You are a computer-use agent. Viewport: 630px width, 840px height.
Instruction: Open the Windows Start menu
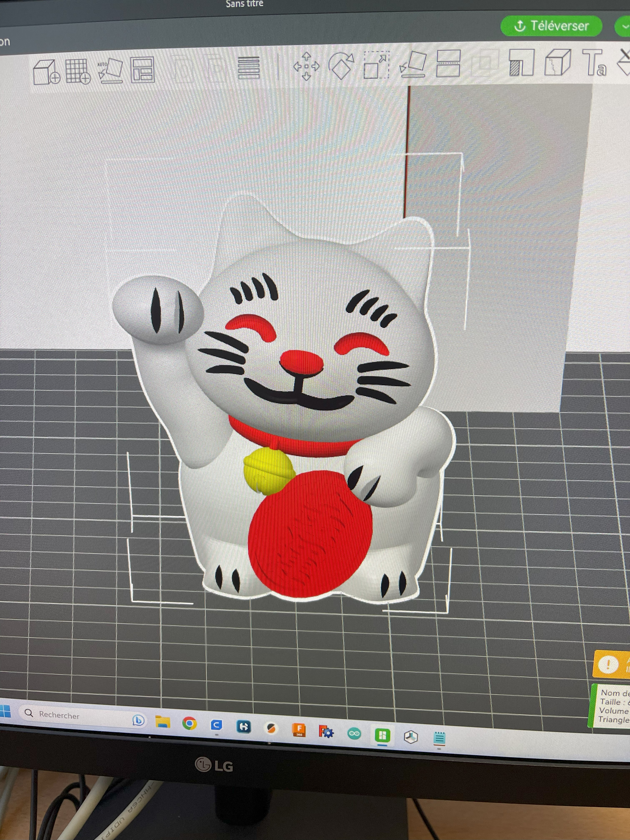5,711
